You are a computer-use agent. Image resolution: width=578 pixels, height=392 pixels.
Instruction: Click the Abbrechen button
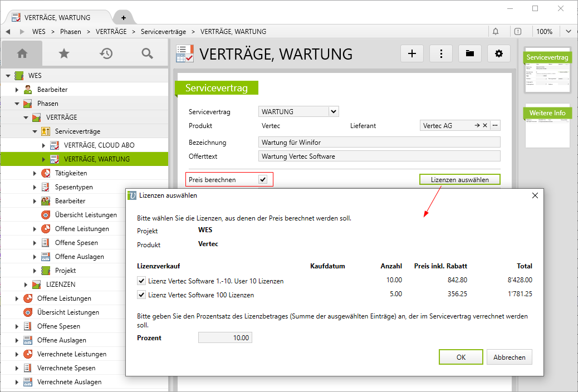coord(509,357)
